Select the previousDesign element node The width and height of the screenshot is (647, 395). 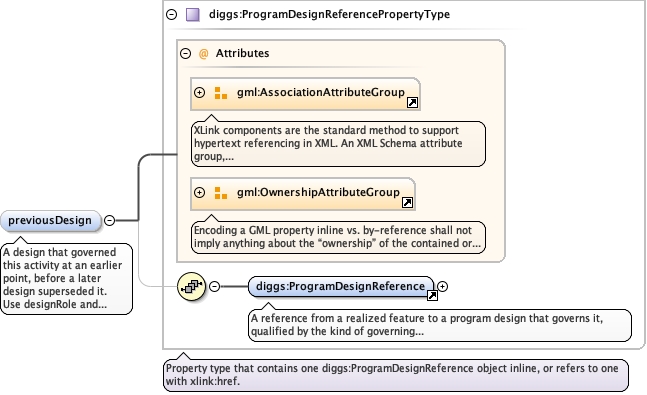point(50,220)
